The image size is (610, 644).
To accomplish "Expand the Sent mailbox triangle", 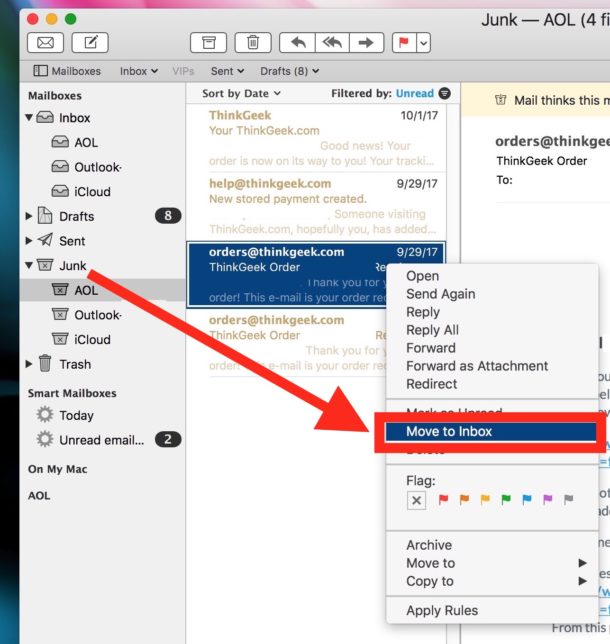I will (x=29, y=241).
